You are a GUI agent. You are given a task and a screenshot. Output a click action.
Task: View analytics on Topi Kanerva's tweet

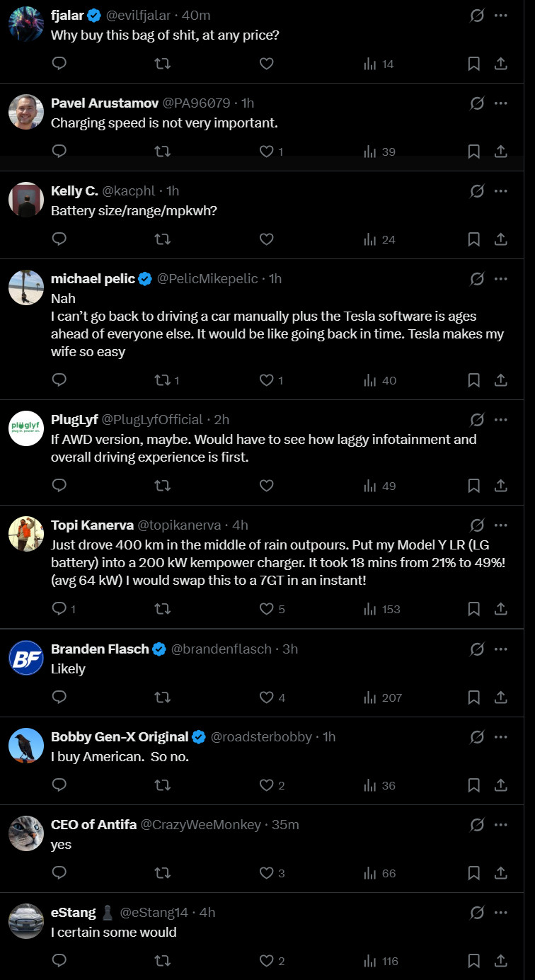pos(381,609)
